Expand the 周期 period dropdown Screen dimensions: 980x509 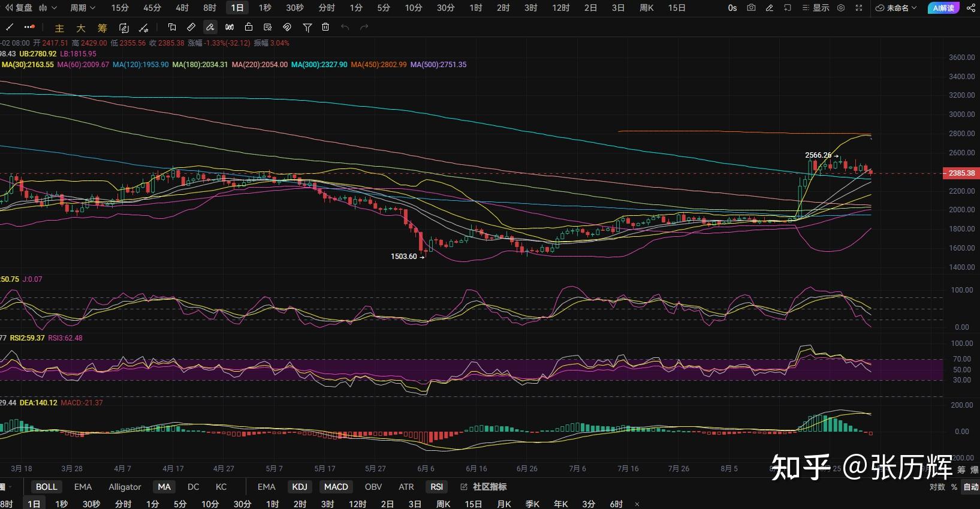click(x=82, y=8)
